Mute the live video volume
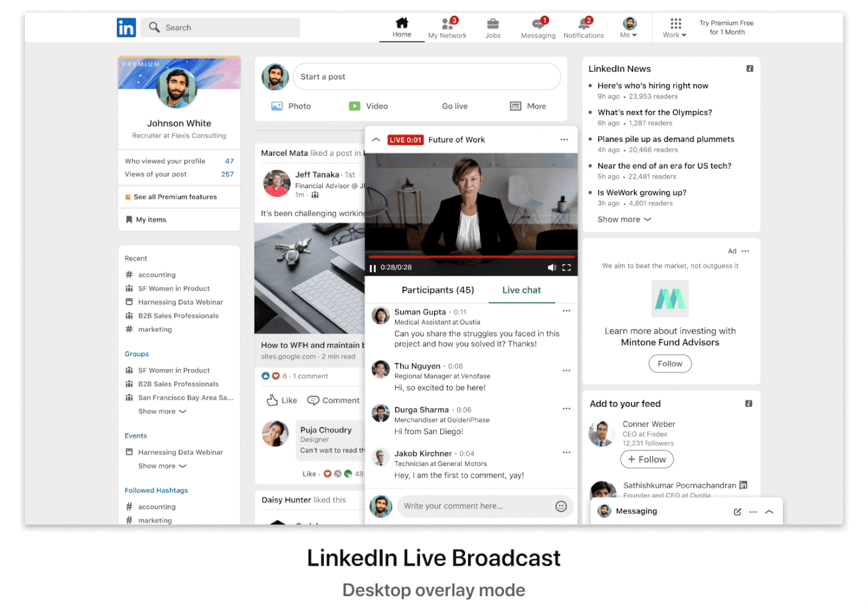This screenshot has width=868, height=609. 551,268
